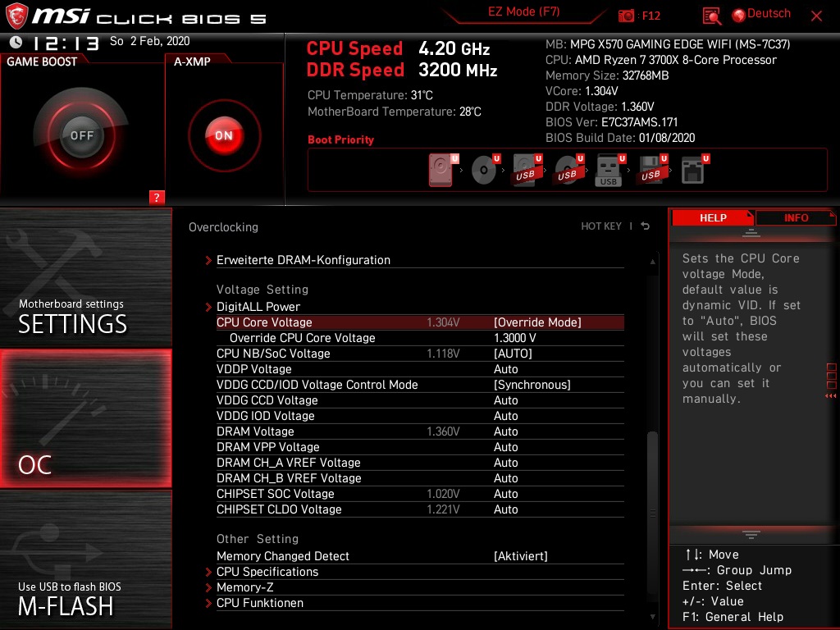840x630 pixels.
Task: Click the USB flash drive boot icon
Action: pyautogui.click(x=608, y=170)
